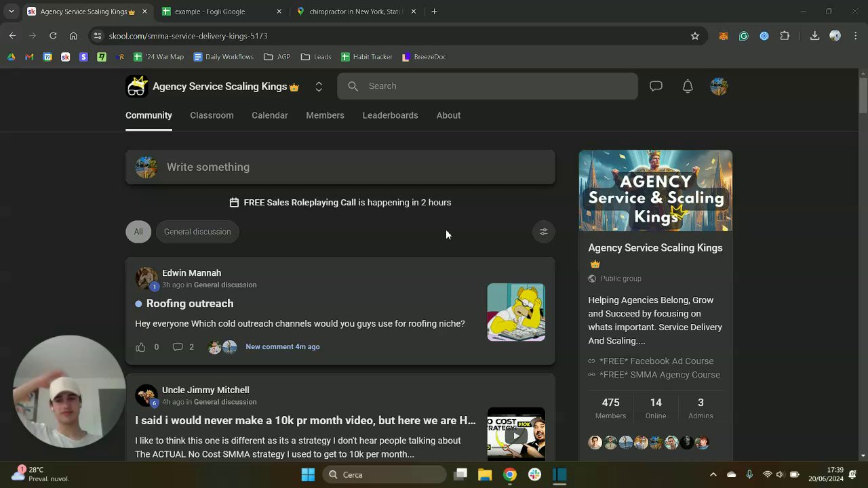Viewport: 868px width, 488px height.
Task: Open the MetaMask extension
Action: (x=724, y=36)
